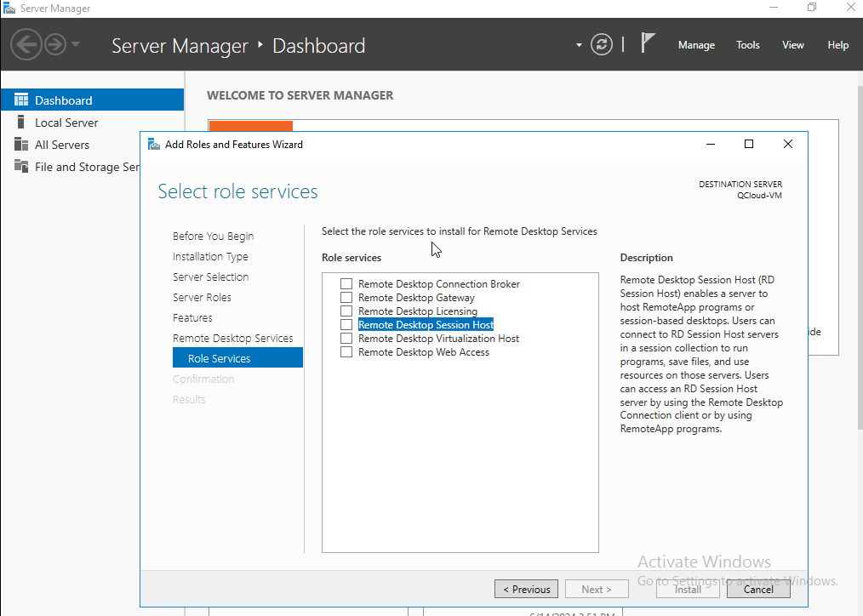Select Role Services wizard step
This screenshot has width=863, height=616.
click(237, 358)
